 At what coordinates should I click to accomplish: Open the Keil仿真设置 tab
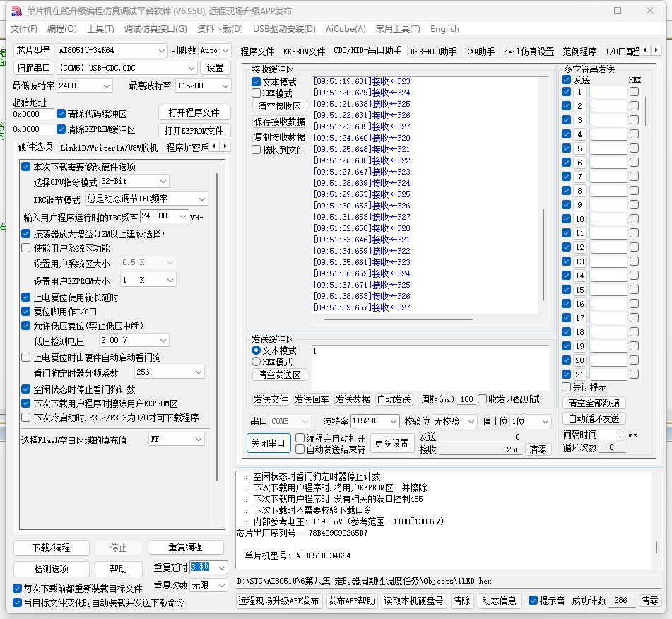(x=529, y=52)
